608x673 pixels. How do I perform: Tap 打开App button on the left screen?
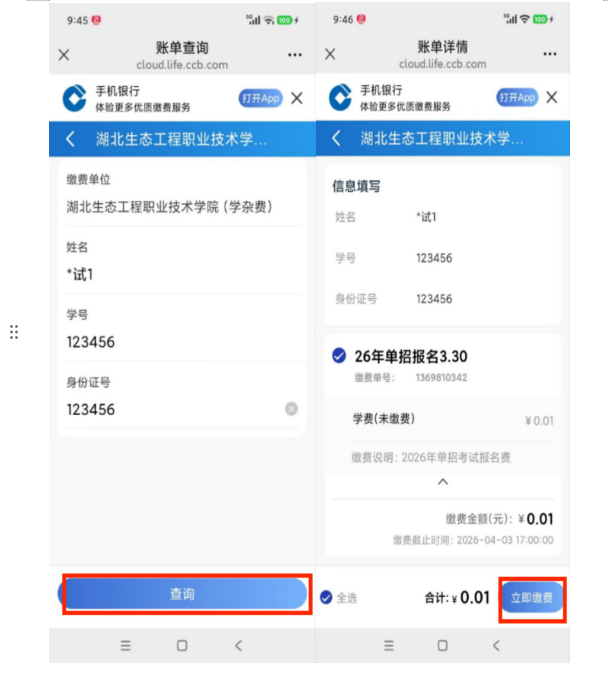click(x=260, y=98)
